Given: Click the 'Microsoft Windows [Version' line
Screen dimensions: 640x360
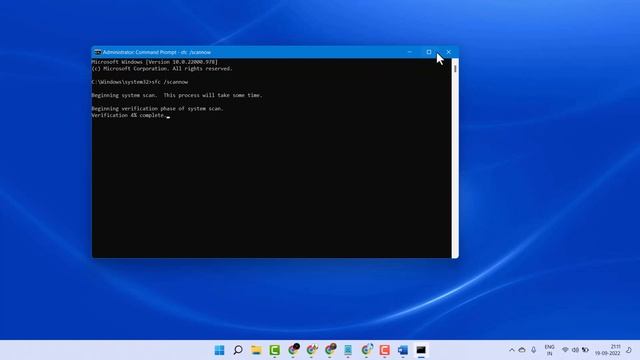Looking at the screenshot, I should click(155, 62).
